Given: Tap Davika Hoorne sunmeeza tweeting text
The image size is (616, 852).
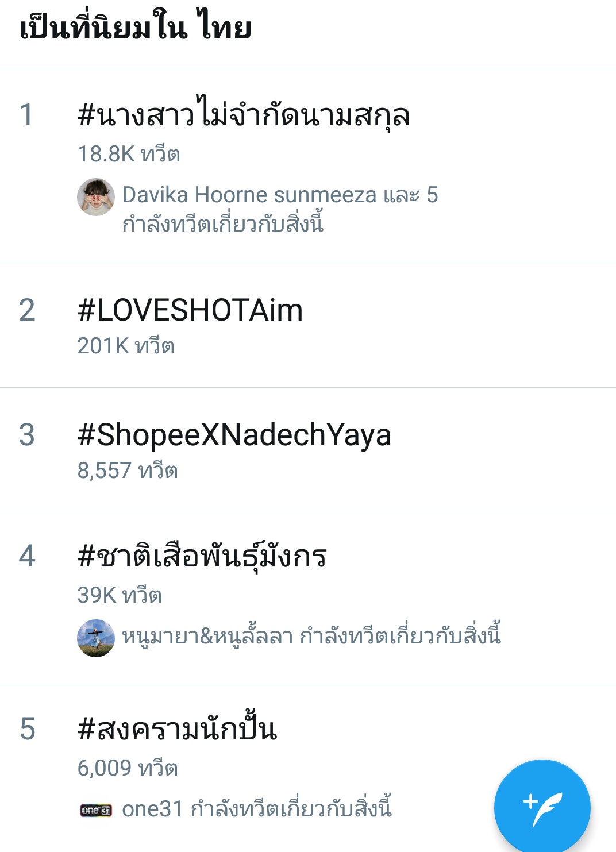Looking at the screenshot, I should click(280, 209).
